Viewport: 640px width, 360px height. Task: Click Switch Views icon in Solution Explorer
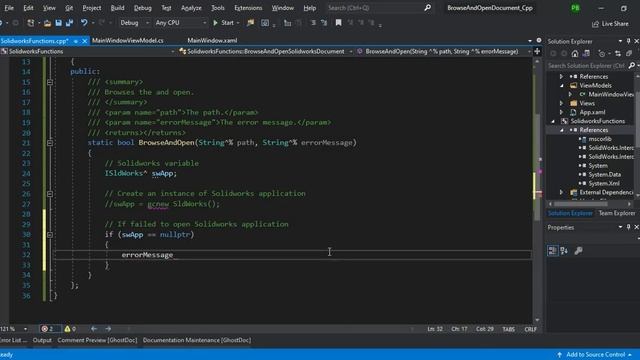point(586,53)
